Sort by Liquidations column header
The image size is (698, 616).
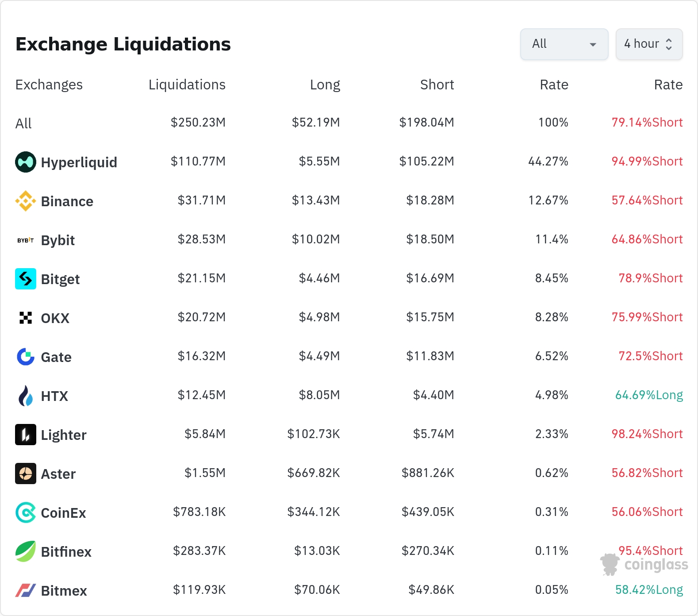pyautogui.click(x=187, y=85)
